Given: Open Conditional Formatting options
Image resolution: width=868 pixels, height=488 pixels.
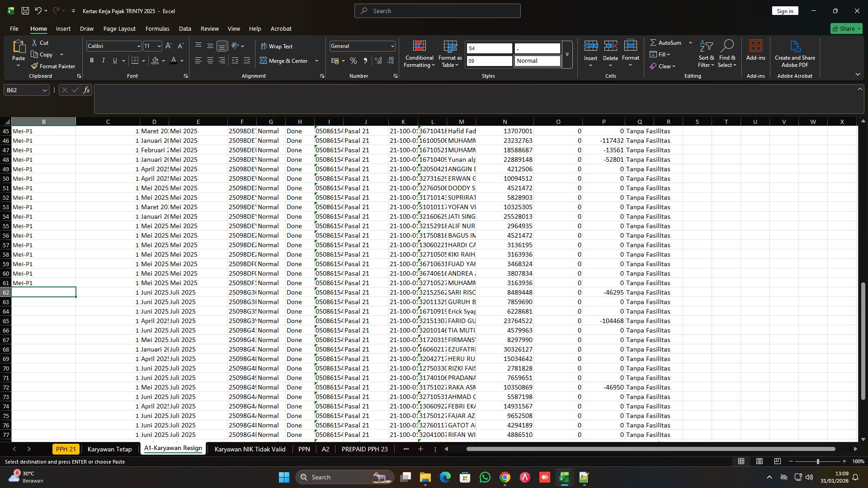Looking at the screenshot, I should [x=419, y=53].
